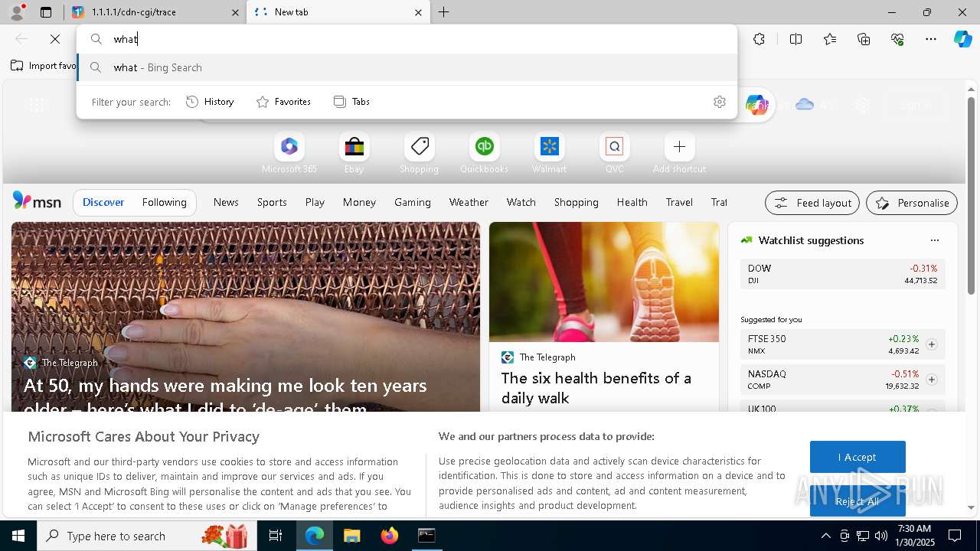Open the Ebay shortcut tile
The height and width of the screenshot is (551, 980).
pos(354,153)
